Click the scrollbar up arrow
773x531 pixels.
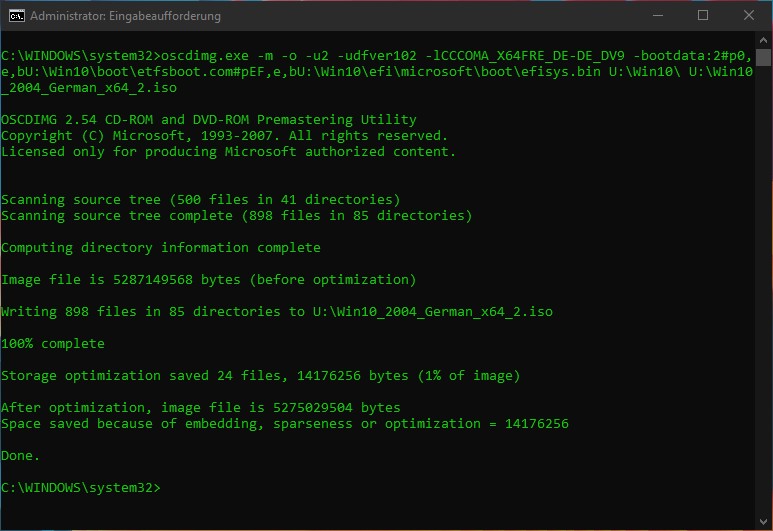coord(763,40)
